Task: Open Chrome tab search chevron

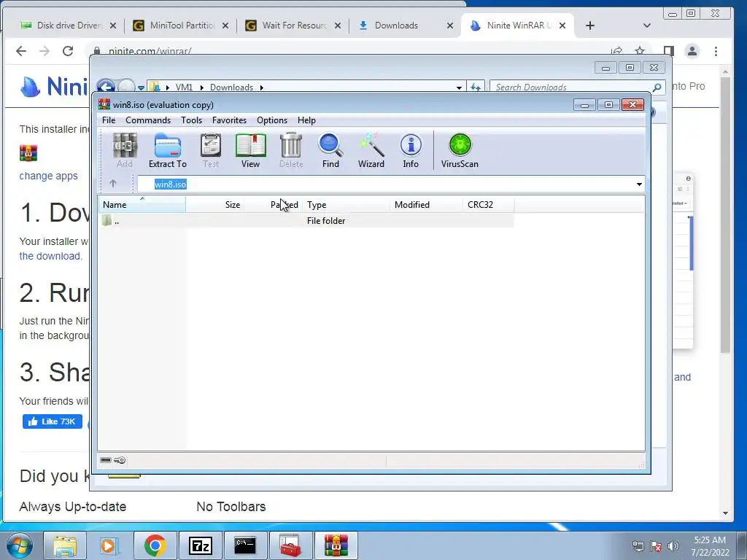Action: click(646, 26)
